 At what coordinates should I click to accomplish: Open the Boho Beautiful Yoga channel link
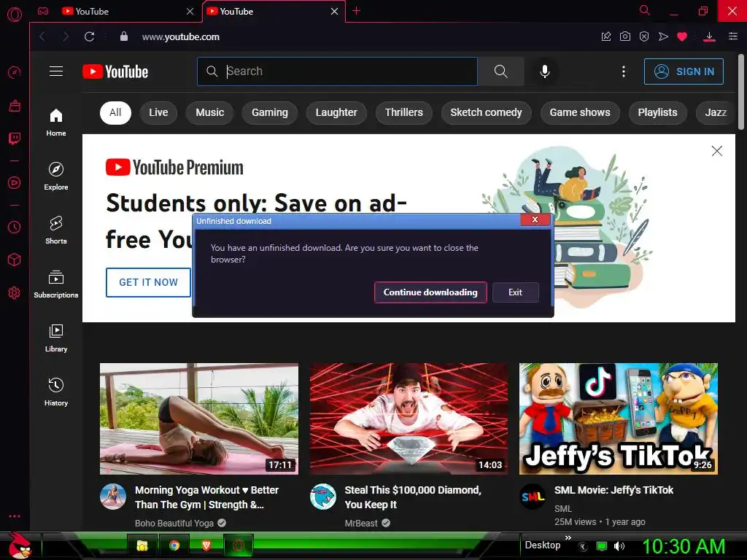click(174, 524)
